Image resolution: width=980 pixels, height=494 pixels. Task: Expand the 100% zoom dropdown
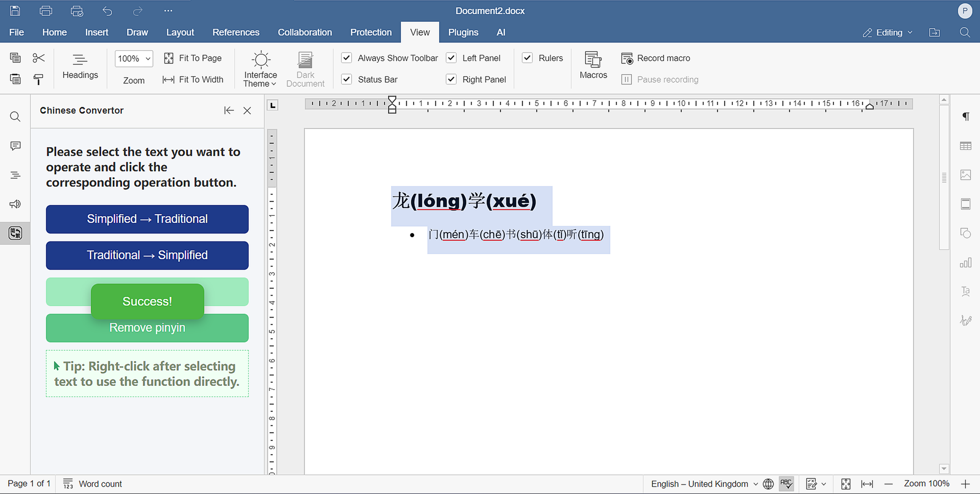tap(134, 59)
